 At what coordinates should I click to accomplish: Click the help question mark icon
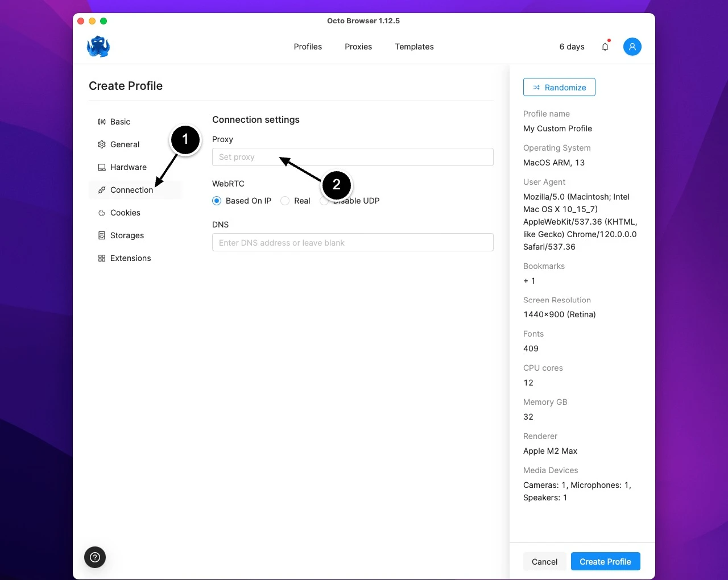point(94,557)
